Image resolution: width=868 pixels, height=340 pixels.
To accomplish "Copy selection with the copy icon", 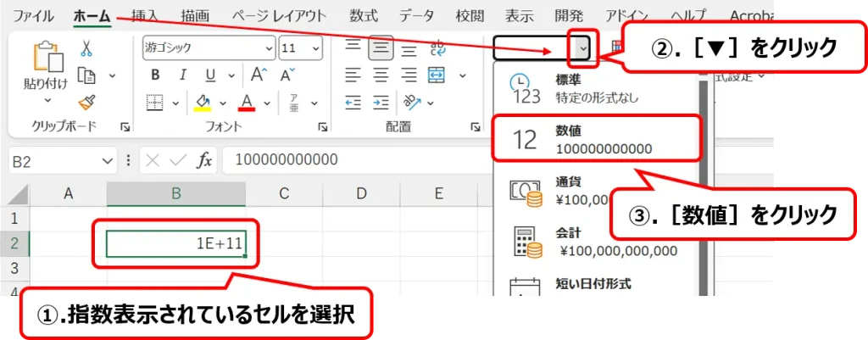I will click(86, 75).
